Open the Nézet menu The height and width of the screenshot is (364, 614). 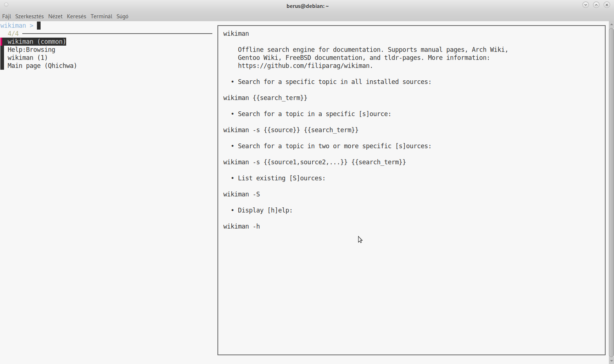pos(55,16)
